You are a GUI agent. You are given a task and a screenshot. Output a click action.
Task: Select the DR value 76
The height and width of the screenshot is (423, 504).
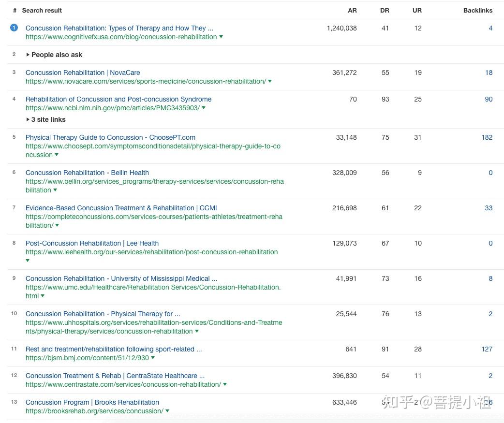click(x=385, y=314)
